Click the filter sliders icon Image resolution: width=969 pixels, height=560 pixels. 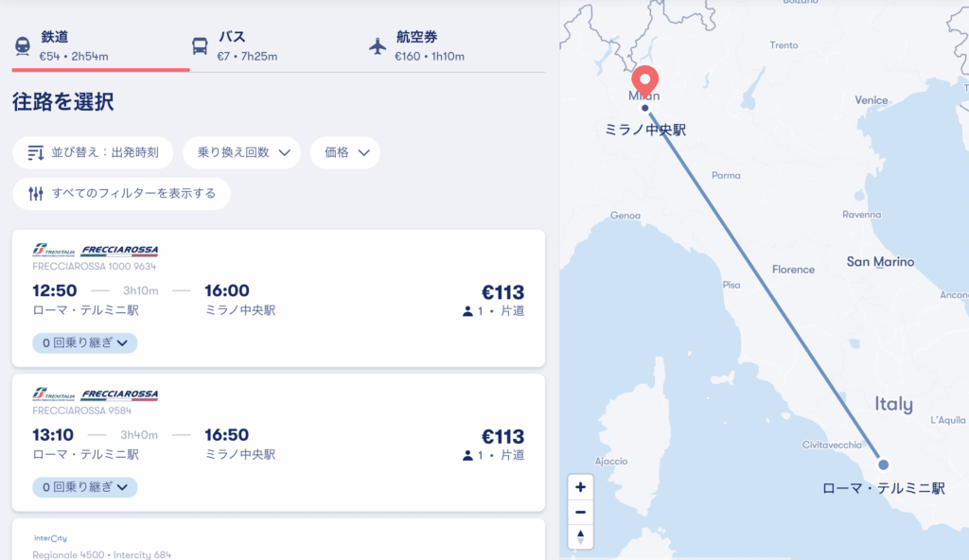(36, 193)
